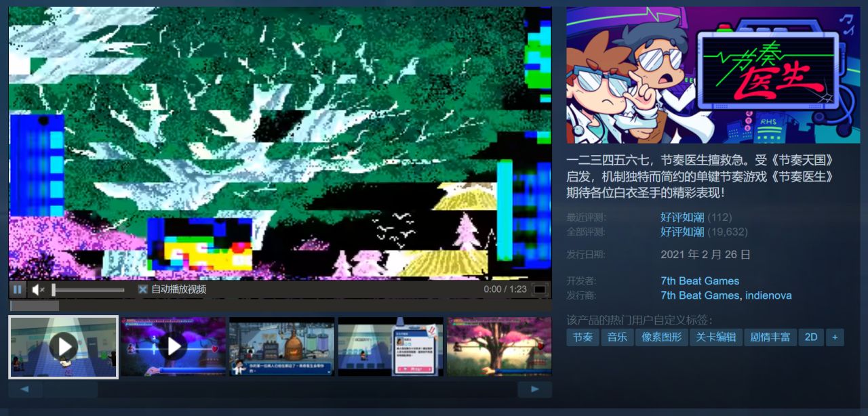The width and height of the screenshot is (868, 416).
Task: Adjust the video volume slider
Action: coord(88,290)
